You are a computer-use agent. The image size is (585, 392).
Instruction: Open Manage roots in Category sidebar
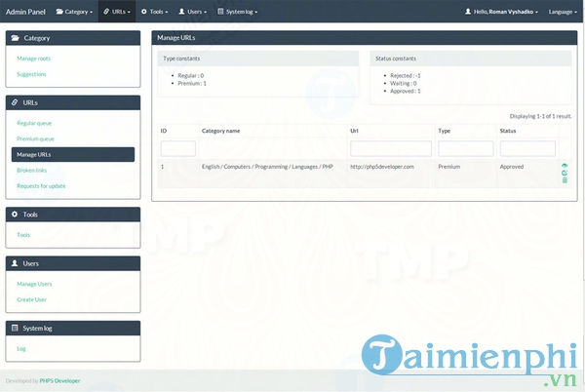[x=33, y=59]
